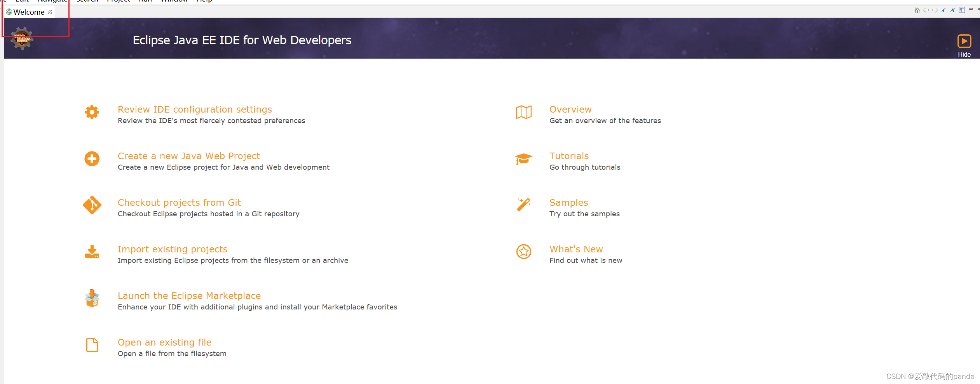Click the Hide workbench play icon

coord(964,41)
